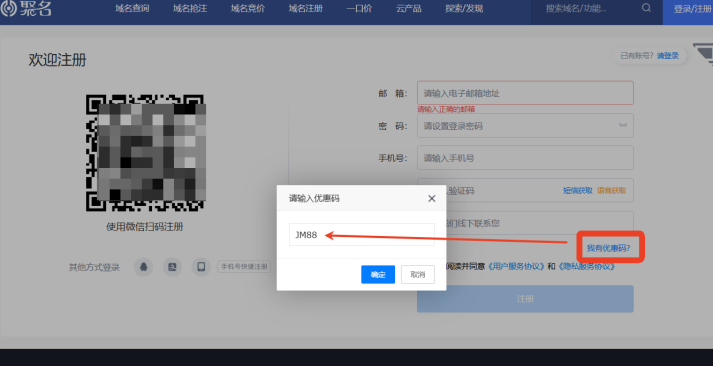Focus the header domain search box
The image size is (713, 366).
point(587,8)
